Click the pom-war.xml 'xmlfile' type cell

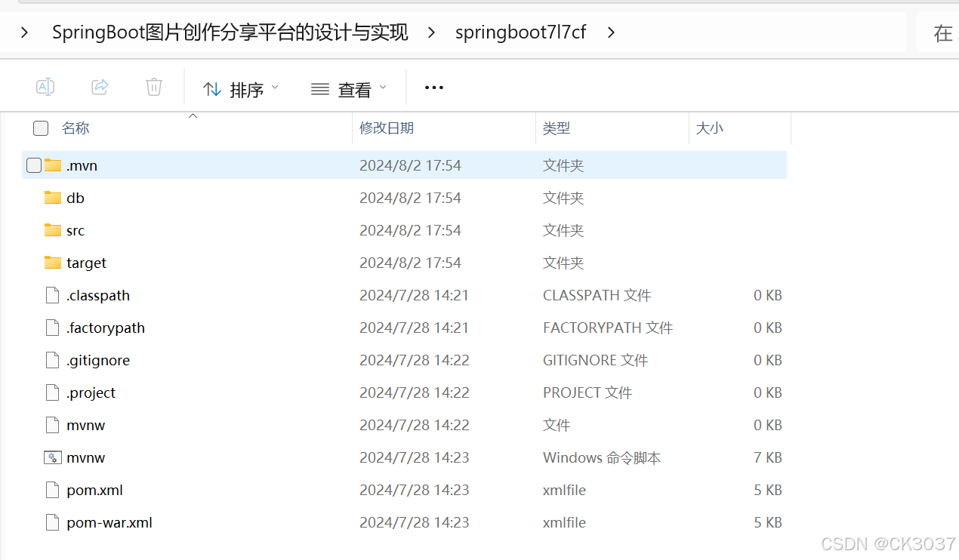[x=564, y=522]
